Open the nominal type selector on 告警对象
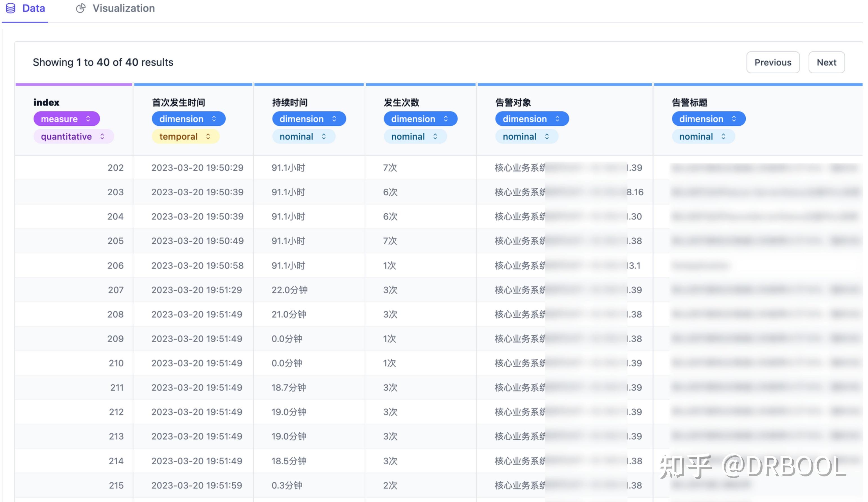868x502 pixels. click(526, 136)
